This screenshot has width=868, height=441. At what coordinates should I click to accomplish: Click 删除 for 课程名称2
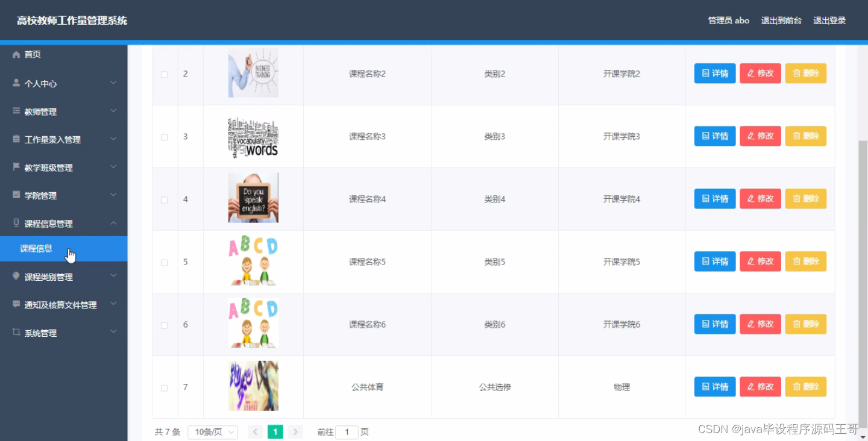tap(805, 73)
